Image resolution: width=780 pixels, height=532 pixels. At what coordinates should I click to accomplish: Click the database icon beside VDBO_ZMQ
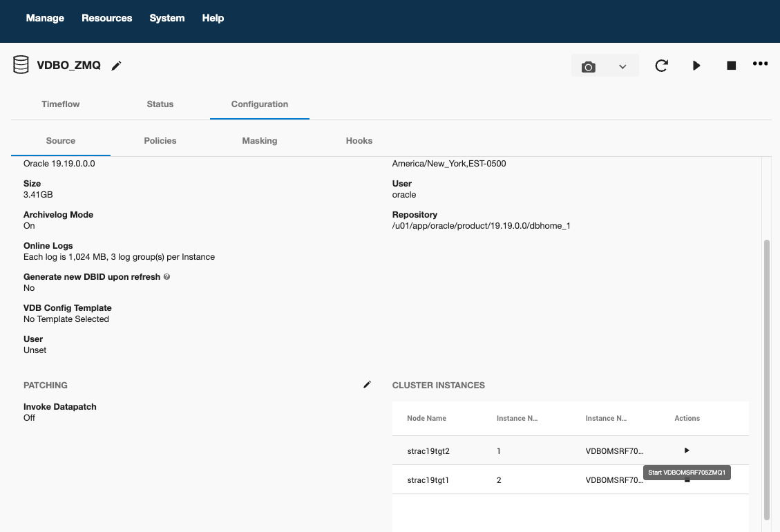pos(21,64)
